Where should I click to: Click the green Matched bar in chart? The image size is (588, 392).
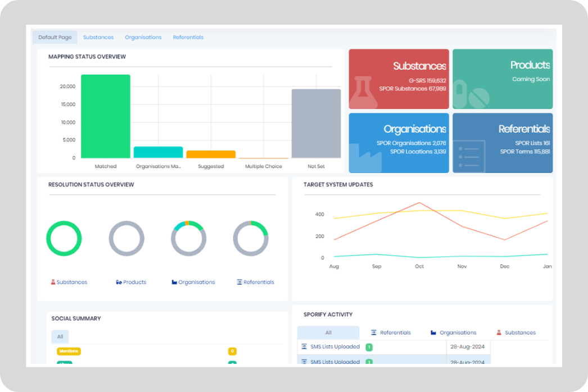(x=105, y=116)
